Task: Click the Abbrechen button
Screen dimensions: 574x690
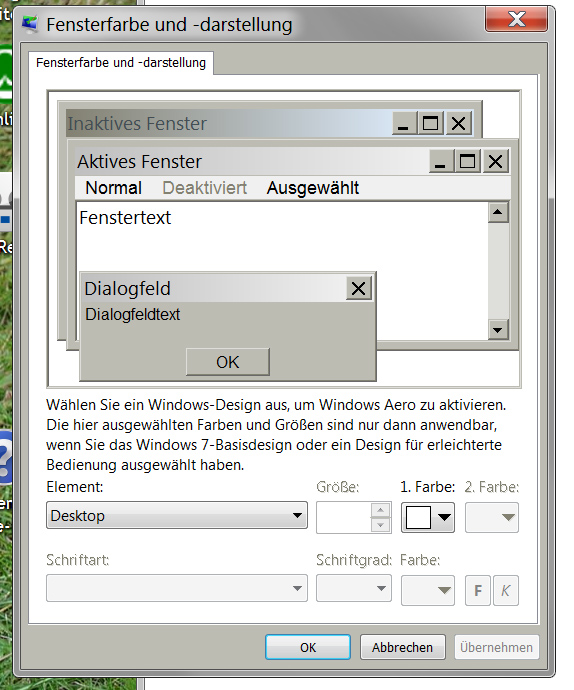Action: click(x=402, y=647)
